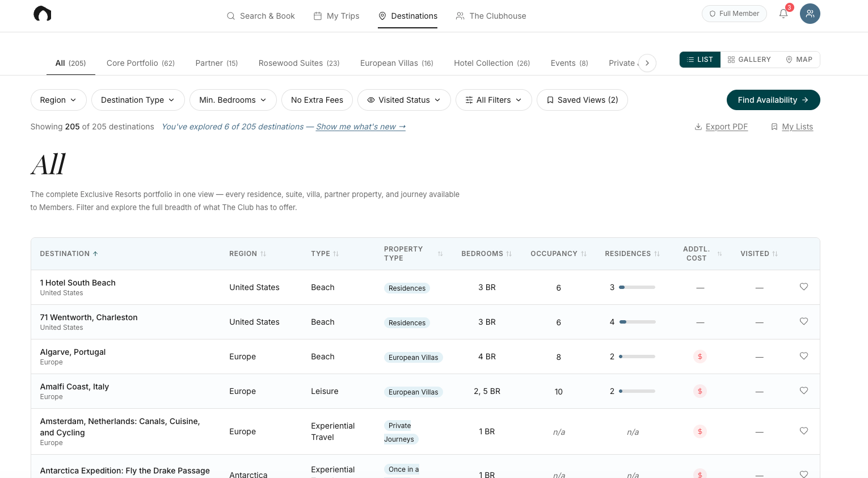Screen dimensions: 868x478
Task: Click Show me what's new link
Action: [361, 127]
